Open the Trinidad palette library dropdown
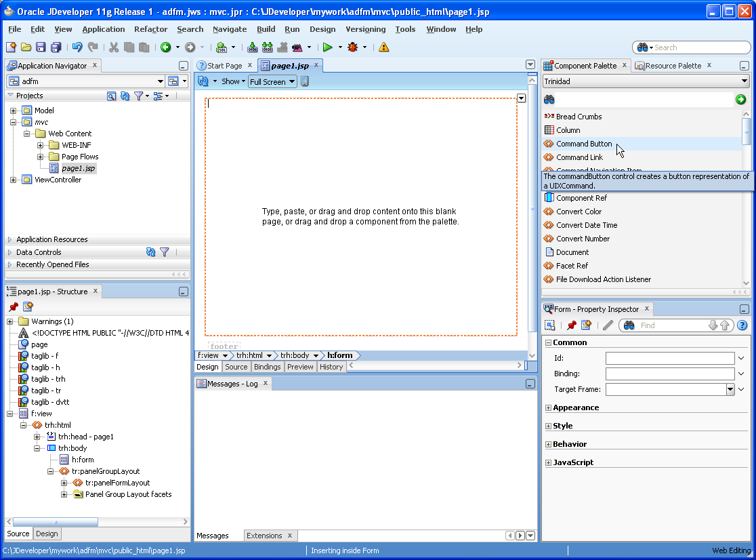 (744, 81)
